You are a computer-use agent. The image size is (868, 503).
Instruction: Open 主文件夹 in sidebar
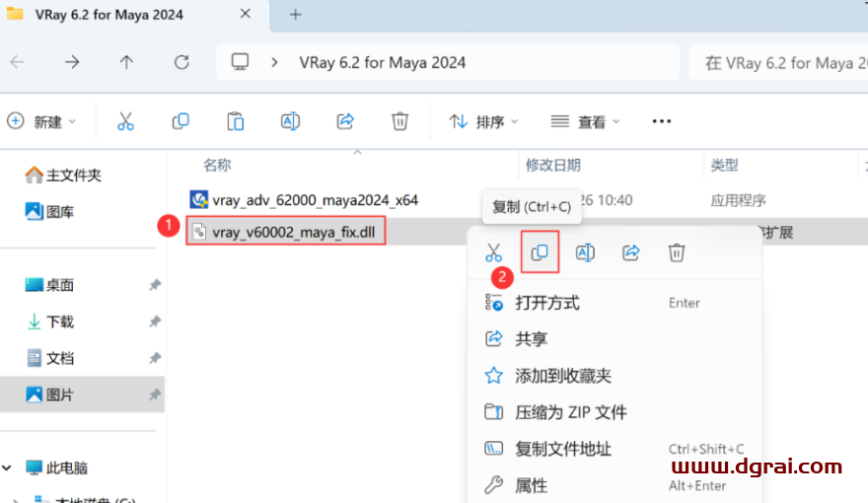tap(63, 176)
